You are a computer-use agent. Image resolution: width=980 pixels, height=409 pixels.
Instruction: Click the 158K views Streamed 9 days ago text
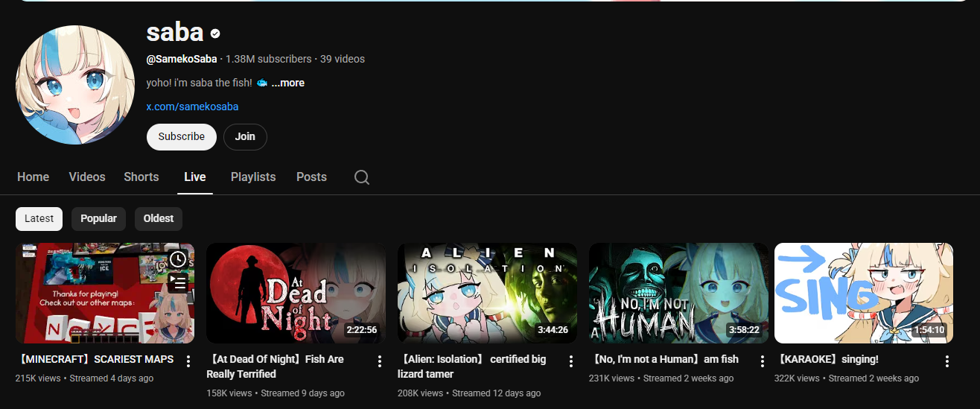click(276, 393)
